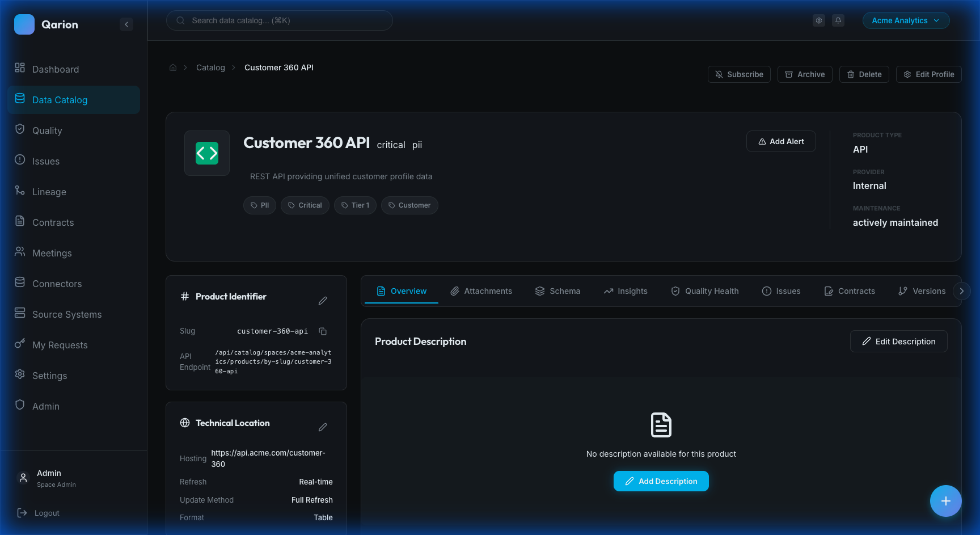Edit the Product Identifier section
980x535 pixels.
click(323, 301)
